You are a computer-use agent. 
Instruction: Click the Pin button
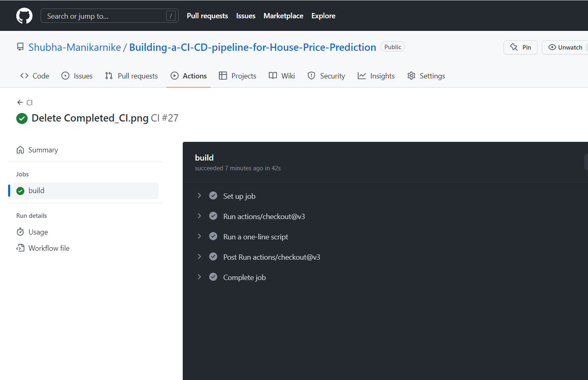[520, 47]
